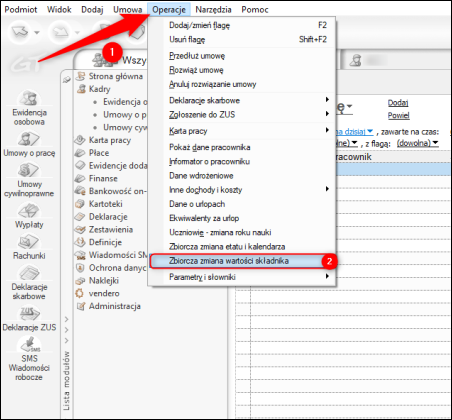Open Umowy cywilnoprawne sidebar icon
The image size is (452, 420).
click(29, 179)
